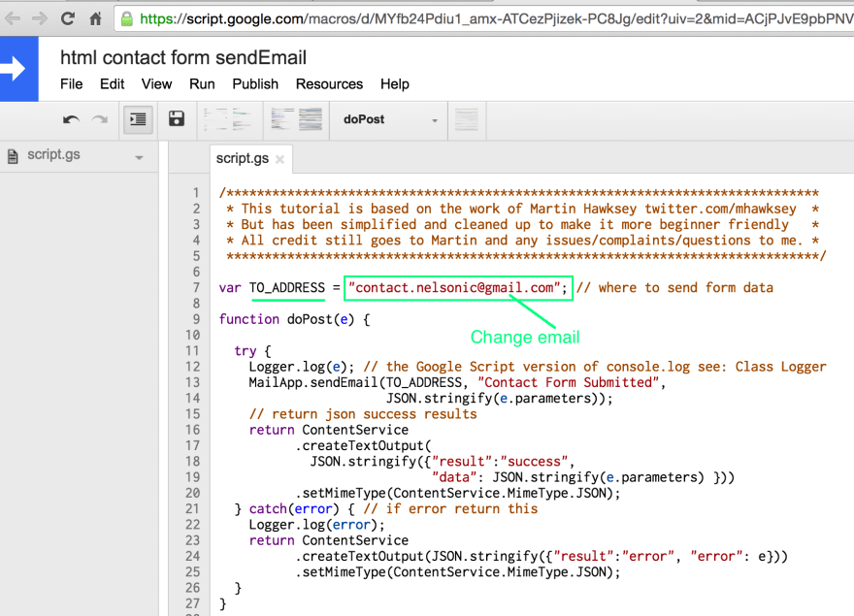Click 'Class Logger' in the line 12 comment
854x616 pixels.
[x=780, y=367]
